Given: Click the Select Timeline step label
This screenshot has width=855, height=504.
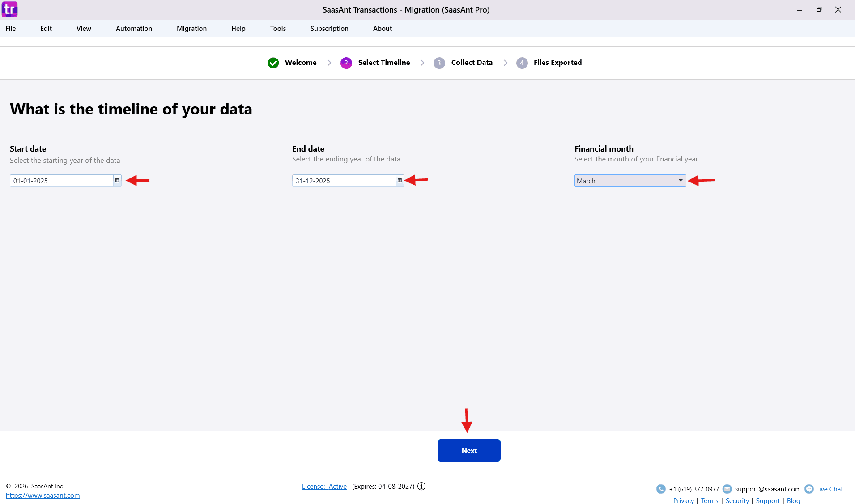Looking at the screenshot, I should 384,63.
